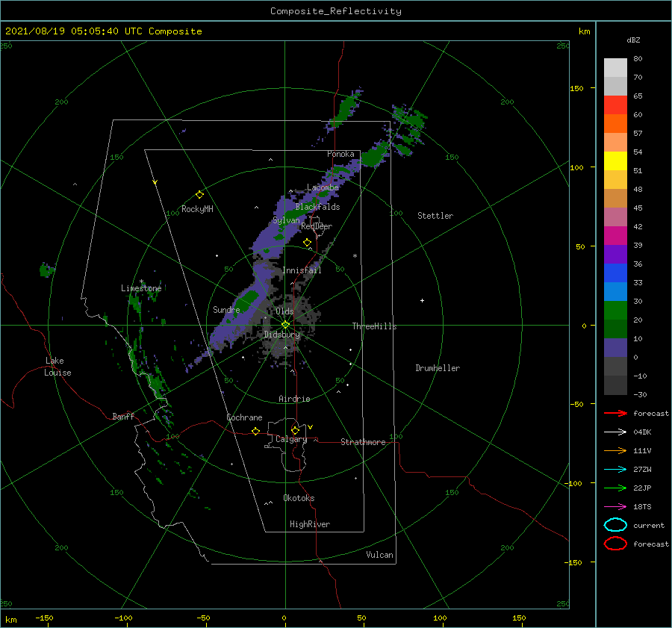Click the Lake Louise label
The height and width of the screenshot is (628, 672).
pyautogui.click(x=57, y=367)
